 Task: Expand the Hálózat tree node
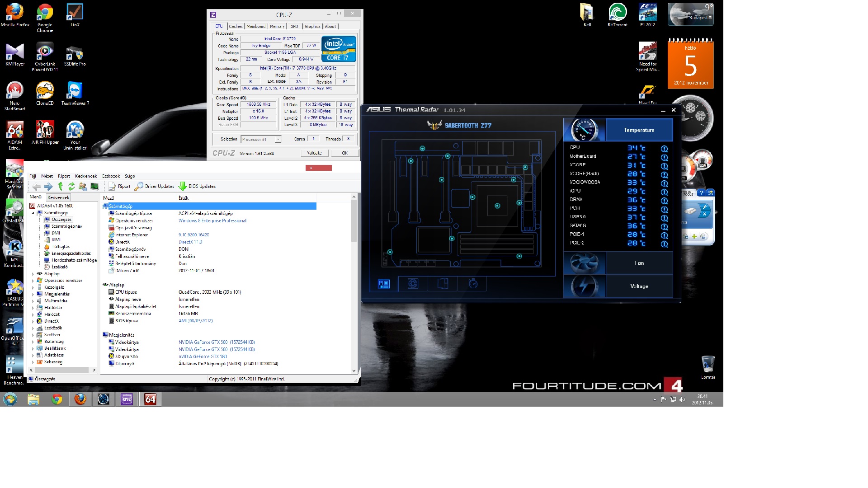click(33, 314)
